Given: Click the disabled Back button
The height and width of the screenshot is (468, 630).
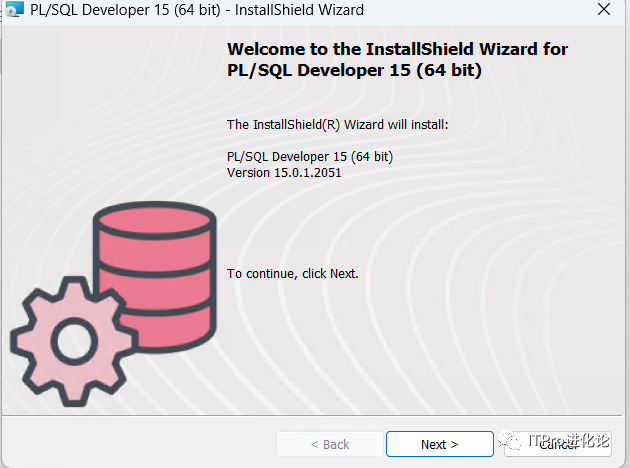Looking at the screenshot, I should pos(329,444).
